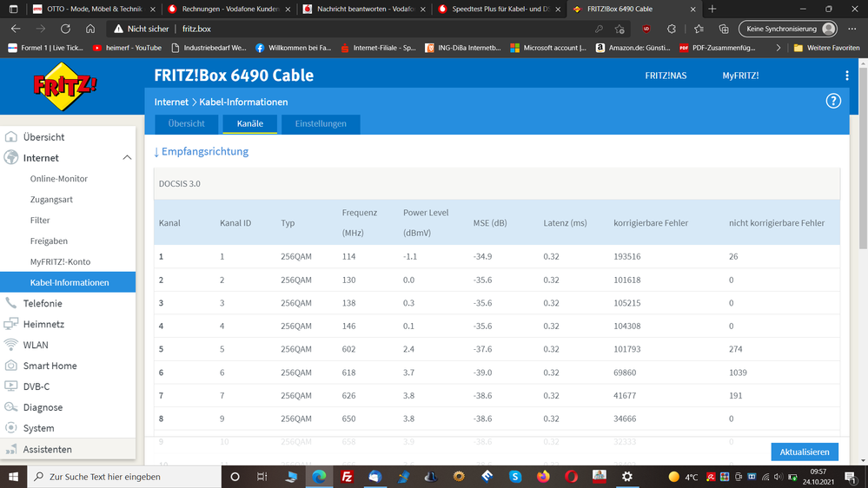The width and height of the screenshot is (868, 488).
Task: Open the FRITZ!Box three-dot menu
Action: click(x=847, y=76)
